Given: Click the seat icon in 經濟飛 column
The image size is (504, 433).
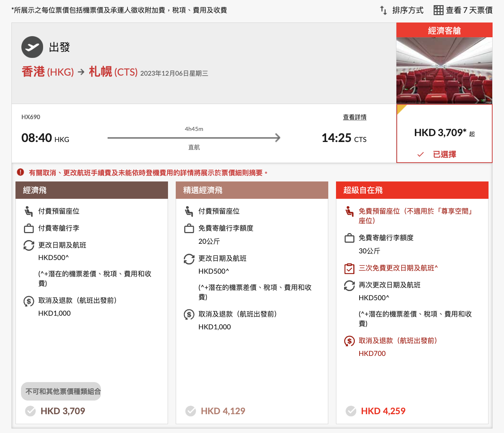Looking at the screenshot, I should (29, 211).
